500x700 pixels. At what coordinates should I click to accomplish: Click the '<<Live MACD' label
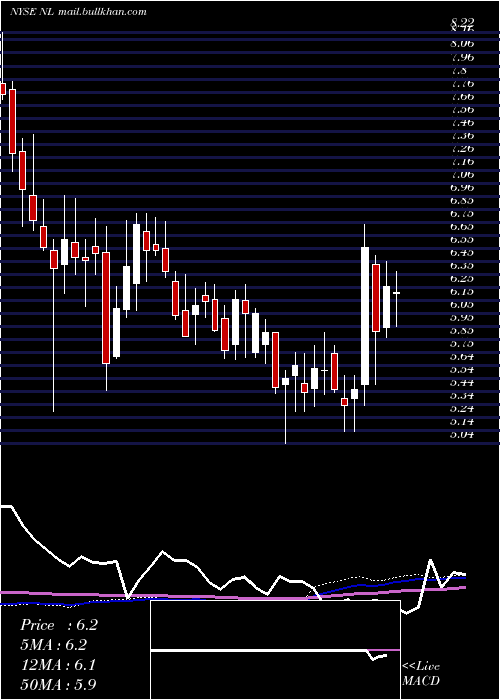421,673
